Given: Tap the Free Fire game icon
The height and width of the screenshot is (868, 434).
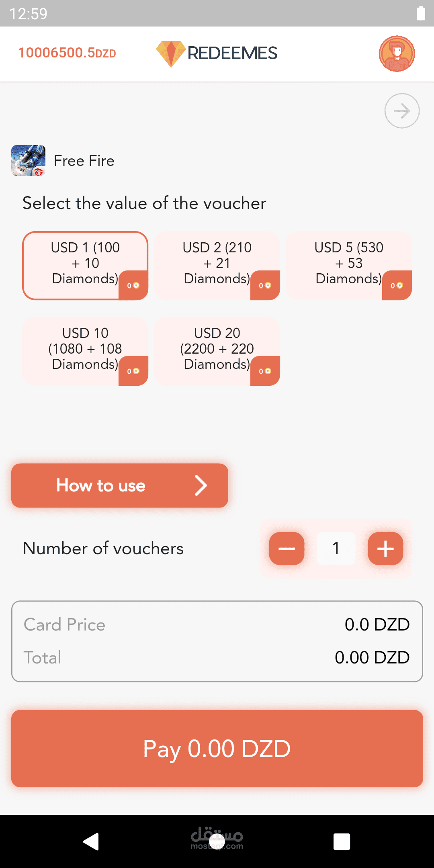Looking at the screenshot, I should 28,161.
